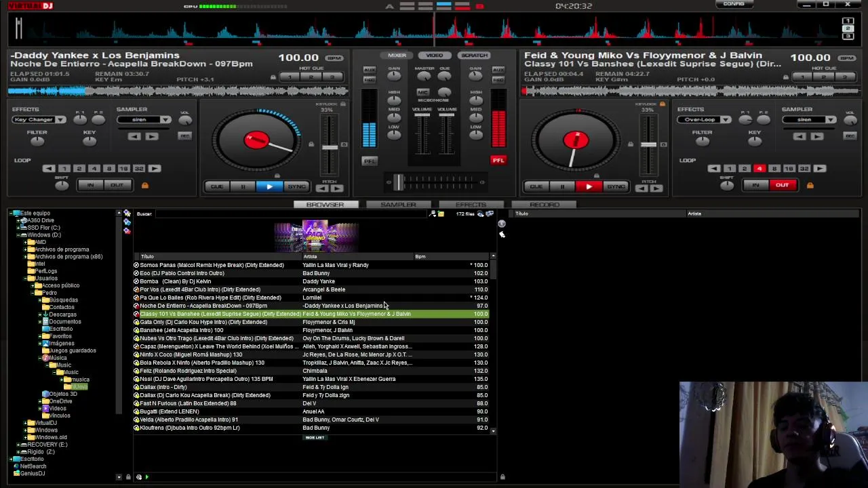This screenshot has height=488, width=868.
Task: Expand the RECOVERY (E:) drive node
Action: point(18,445)
